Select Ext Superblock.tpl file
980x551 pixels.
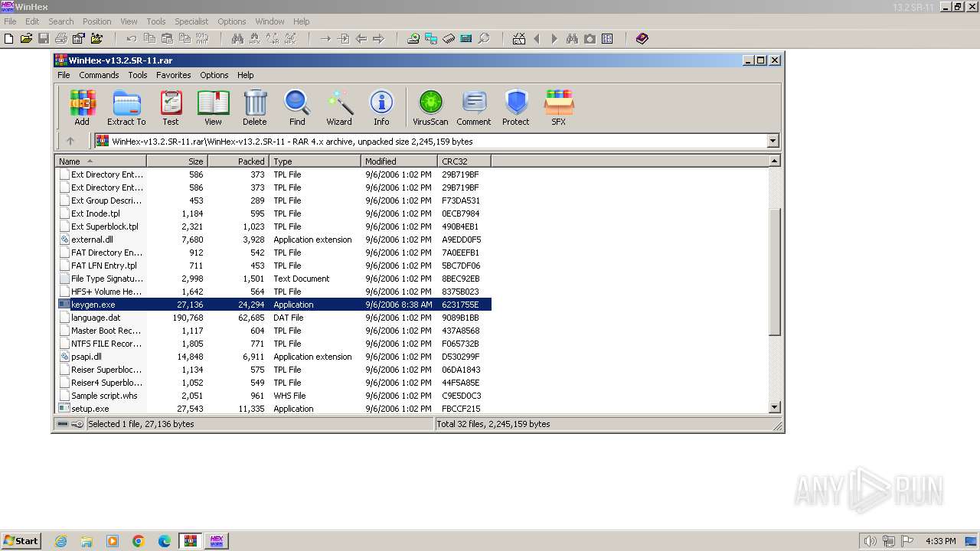(275, 227)
